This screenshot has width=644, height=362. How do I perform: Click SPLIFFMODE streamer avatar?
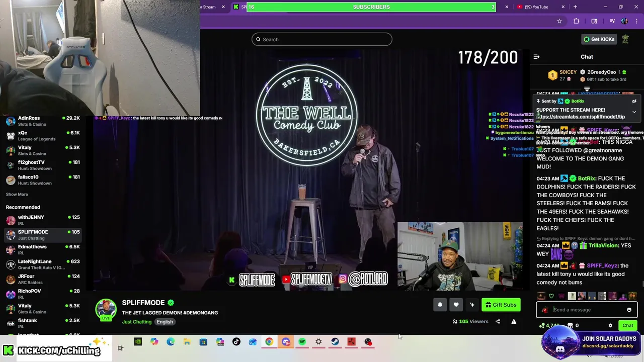[x=106, y=310]
